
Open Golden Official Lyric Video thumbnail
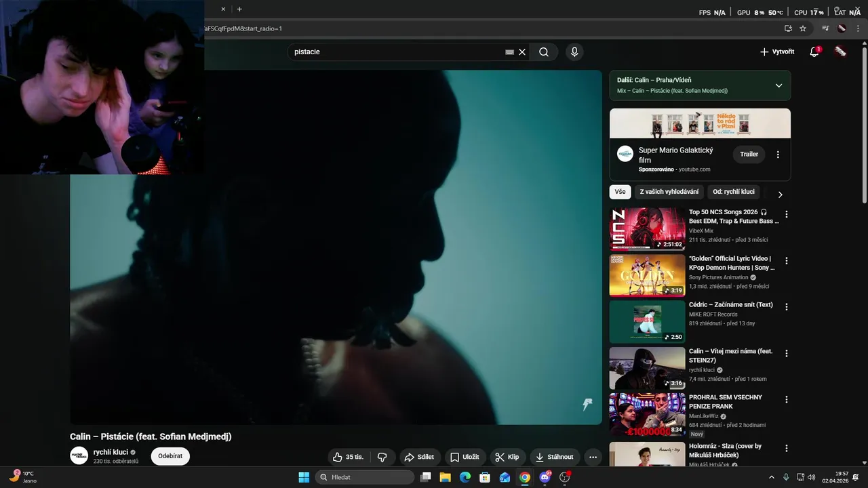click(647, 275)
